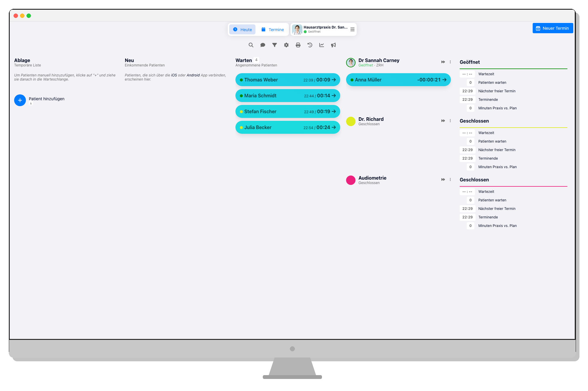The width and height of the screenshot is (588, 391).
Task: Open the statistics chart icon
Action: coord(321,45)
